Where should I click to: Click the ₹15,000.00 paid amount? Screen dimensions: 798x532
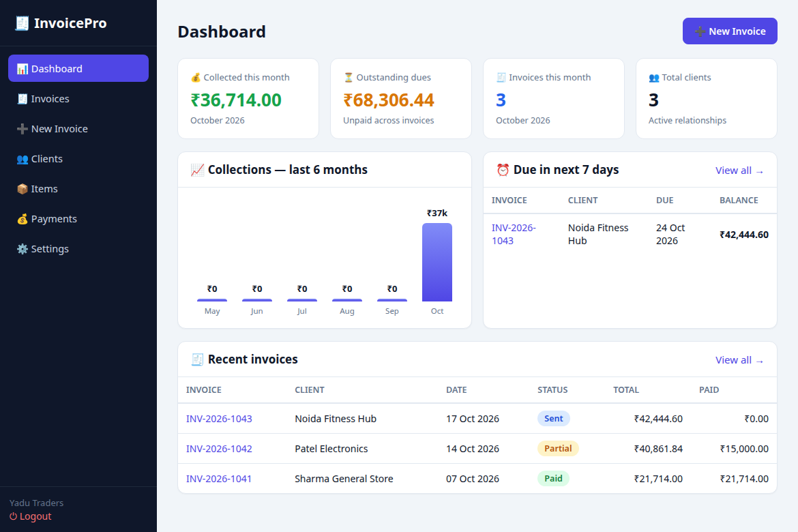point(744,449)
